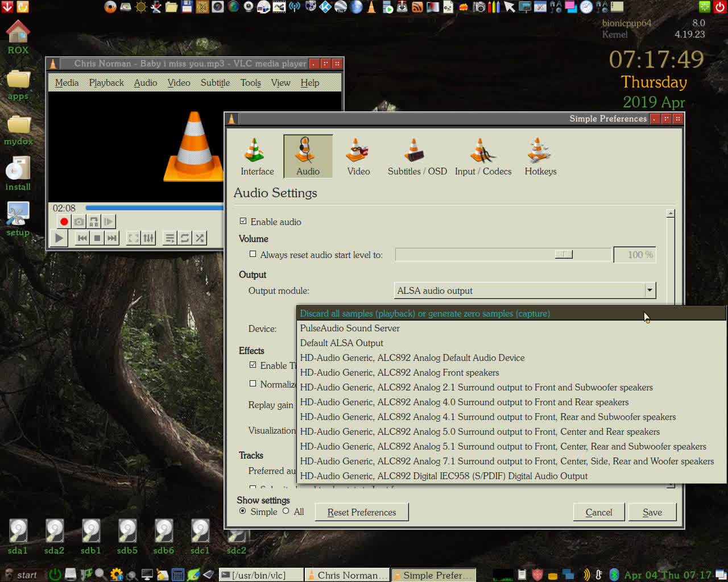Image resolution: width=728 pixels, height=582 pixels.
Task: Toggle shuffle in VLC player
Action: [x=200, y=238]
